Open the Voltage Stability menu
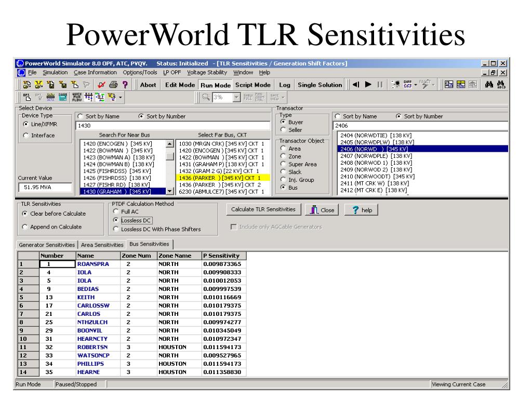This screenshot has height=399, width=532. point(207,72)
